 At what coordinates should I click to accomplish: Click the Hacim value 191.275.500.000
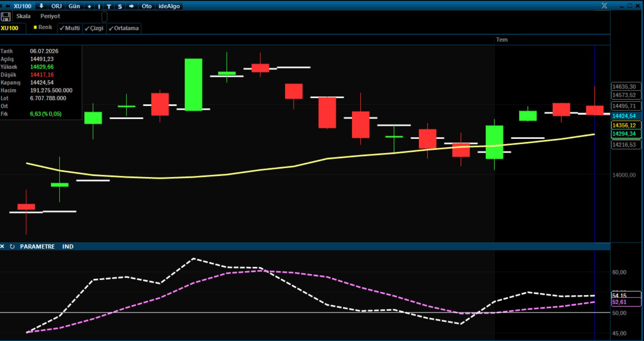[x=51, y=90]
